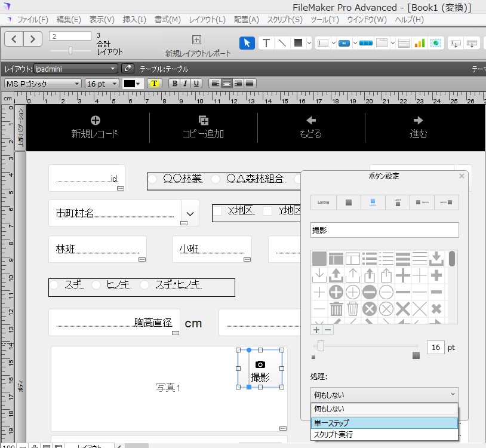Select the Rectangle shape tool
Screen dimensions: 486x448
click(x=298, y=43)
